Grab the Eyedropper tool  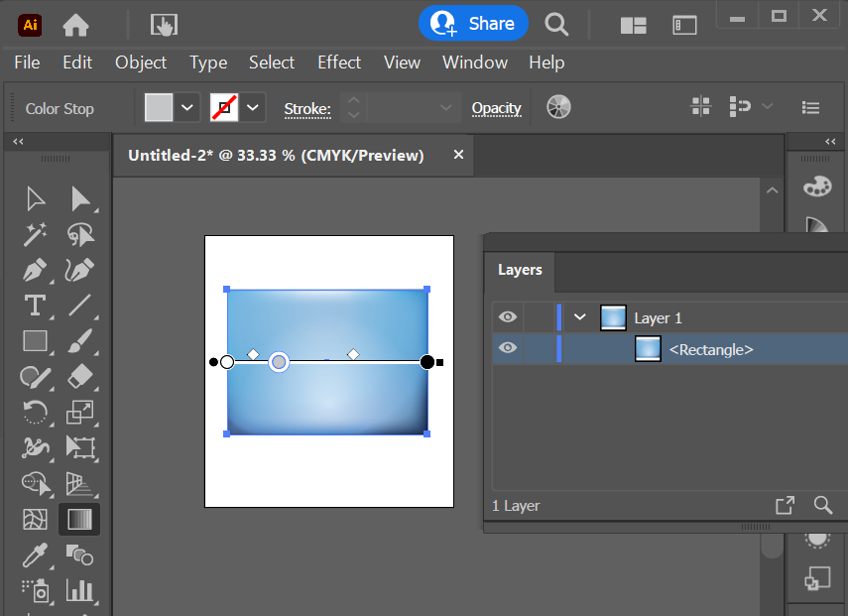pyautogui.click(x=35, y=554)
